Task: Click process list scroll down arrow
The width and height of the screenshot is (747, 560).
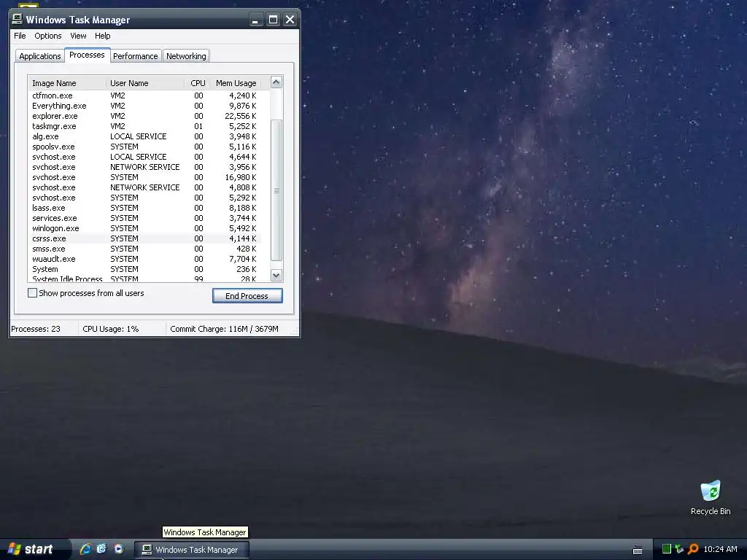Action: click(276, 275)
